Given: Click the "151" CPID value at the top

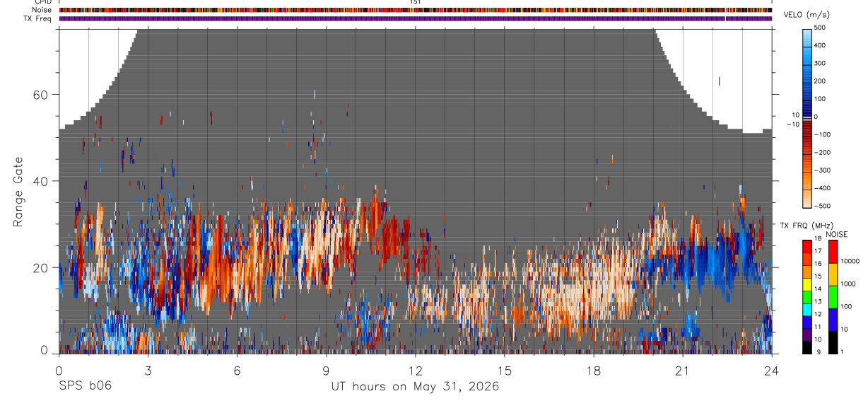Looking at the screenshot, I should [x=416, y=2].
